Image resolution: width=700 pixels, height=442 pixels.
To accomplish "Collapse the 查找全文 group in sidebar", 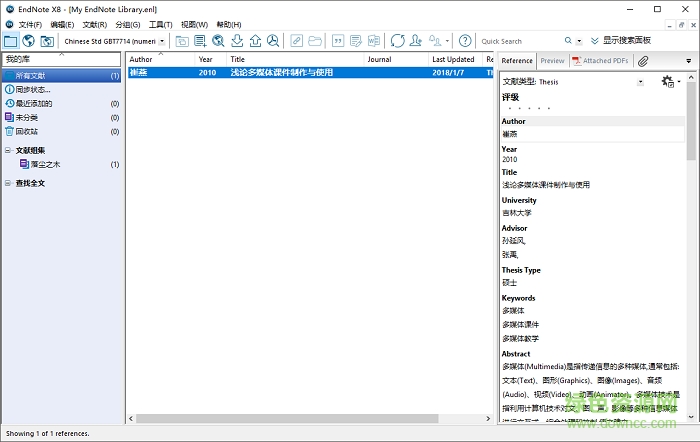I will pos(8,183).
